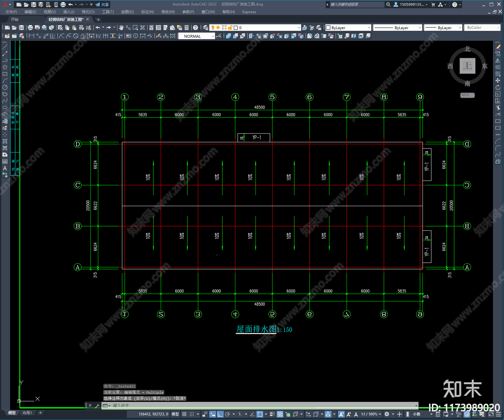The image size is (504, 420).
Task: Open the 绘图(D) menu
Action: tap(128, 12)
